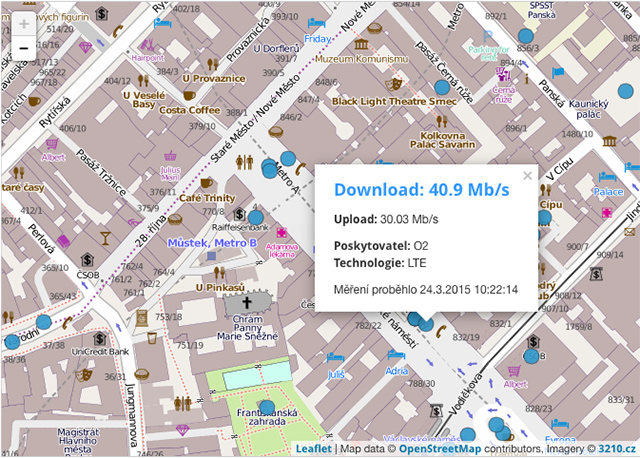Close the download speed popup
Screen dimensions: 640x458
coord(527,176)
